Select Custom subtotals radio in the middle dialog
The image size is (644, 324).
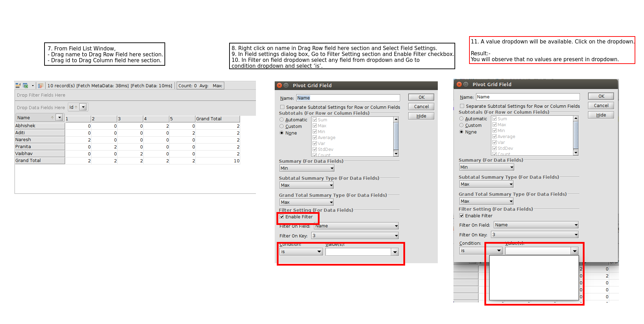(x=282, y=126)
